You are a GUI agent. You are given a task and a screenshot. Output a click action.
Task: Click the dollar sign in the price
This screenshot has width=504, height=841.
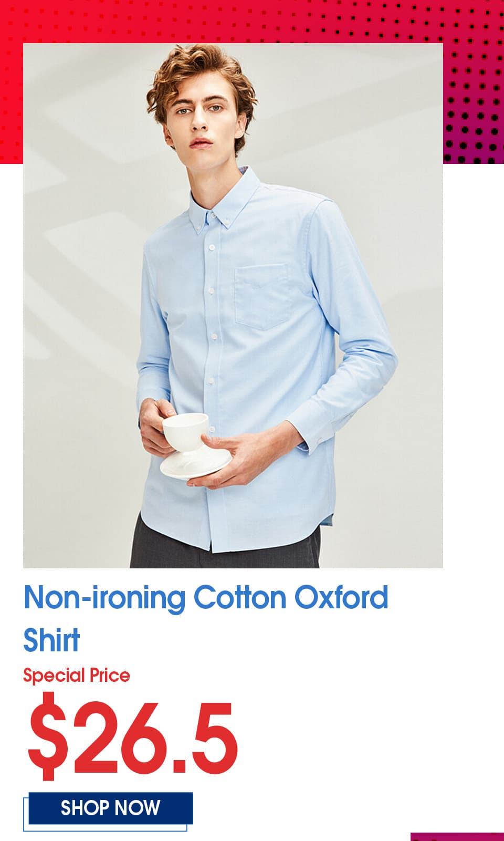48,735
